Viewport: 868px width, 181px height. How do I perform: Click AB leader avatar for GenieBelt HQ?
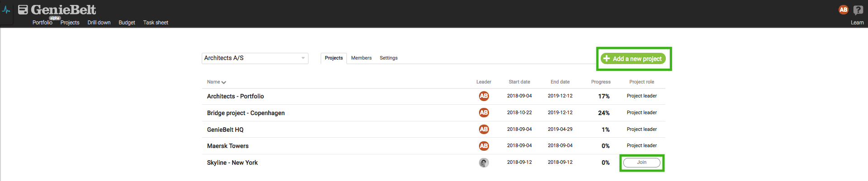pos(484,130)
